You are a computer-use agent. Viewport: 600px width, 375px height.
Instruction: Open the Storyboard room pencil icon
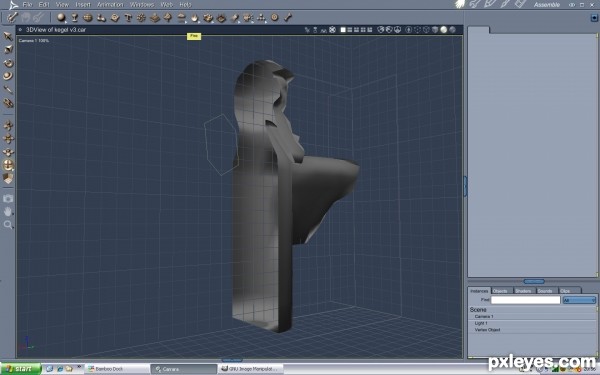pyautogui.click(x=490, y=4)
